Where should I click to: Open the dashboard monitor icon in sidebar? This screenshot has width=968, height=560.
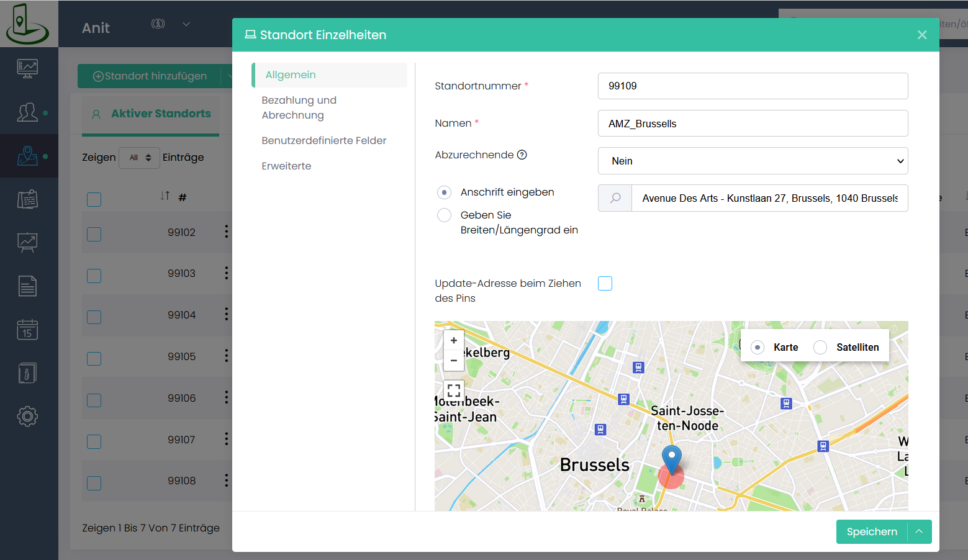pyautogui.click(x=27, y=68)
